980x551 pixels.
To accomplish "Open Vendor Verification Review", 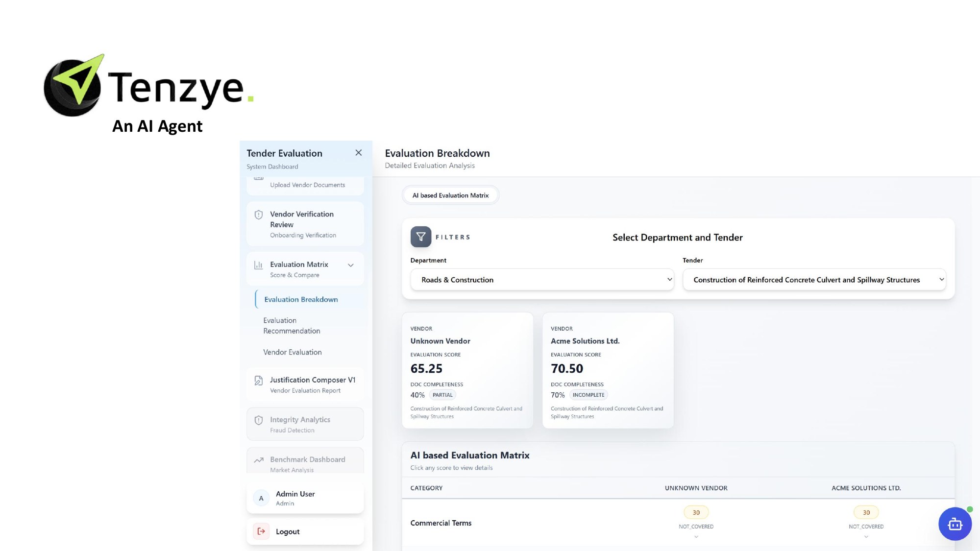I will (305, 224).
